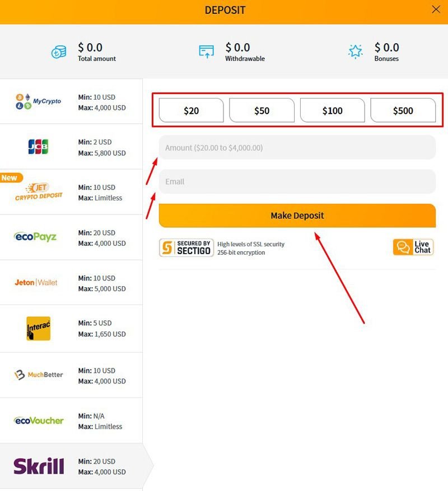Click the Withdrawable balance icon

coord(207,51)
